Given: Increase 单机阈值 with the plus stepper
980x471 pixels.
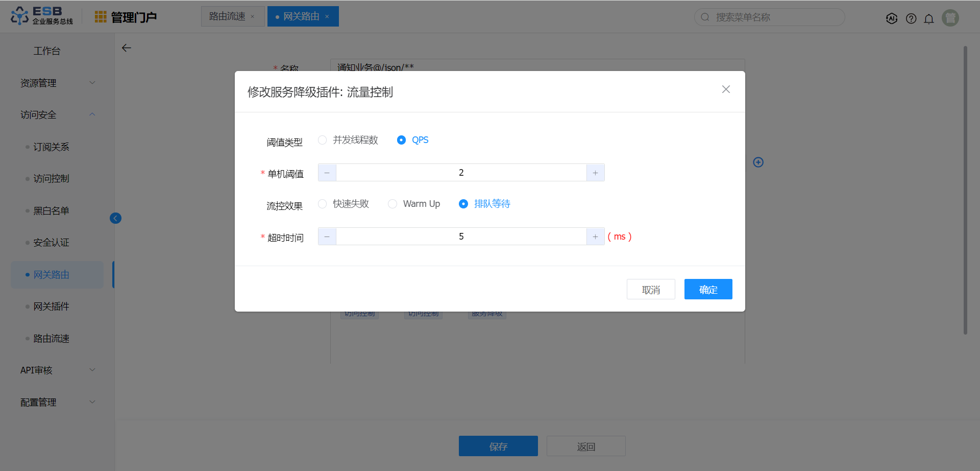Looking at the screenshot, I should [595, 173].
